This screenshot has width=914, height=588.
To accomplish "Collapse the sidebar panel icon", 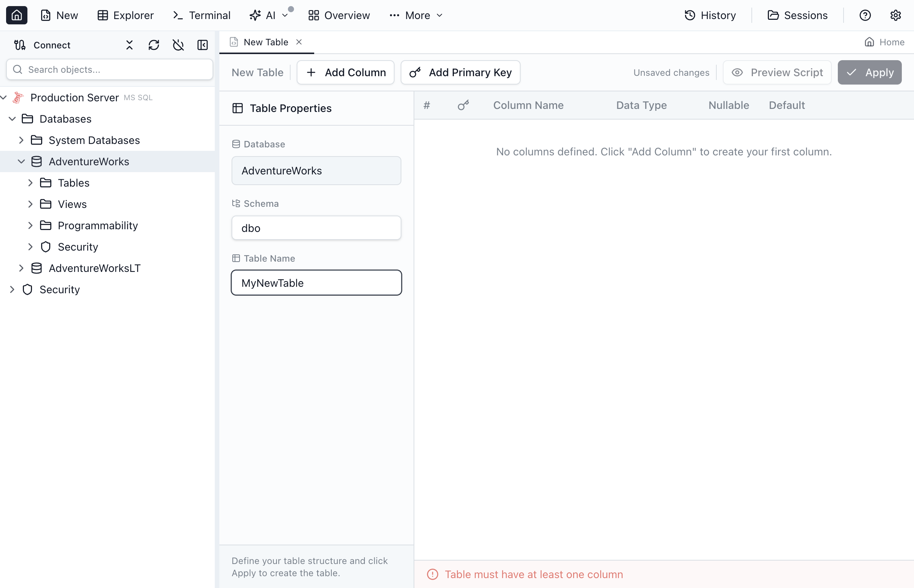I will pyautogui.click(x=202, y=45).
